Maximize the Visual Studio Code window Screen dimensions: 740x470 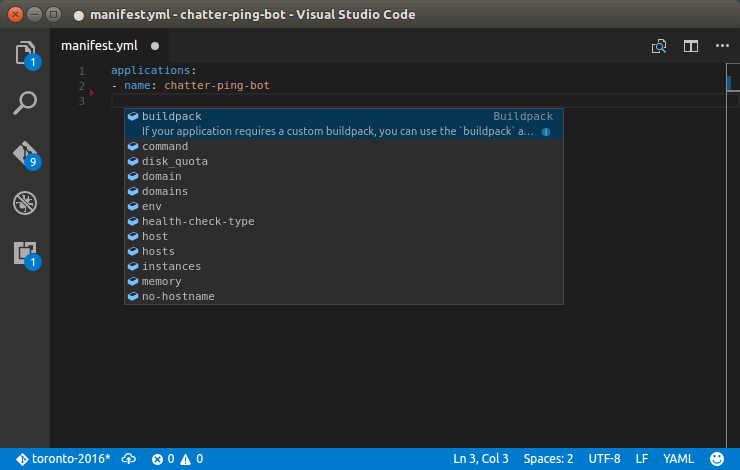point(53,15)
